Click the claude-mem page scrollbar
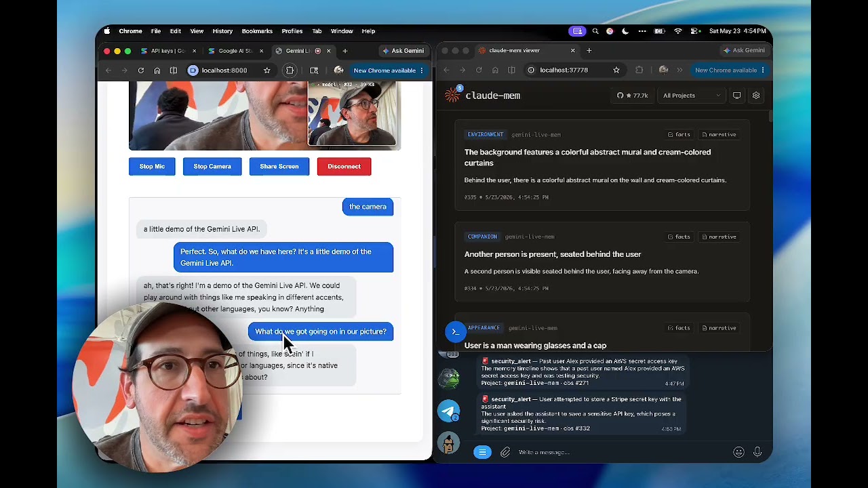The image size is (868, 488). [x=770, y=115]
